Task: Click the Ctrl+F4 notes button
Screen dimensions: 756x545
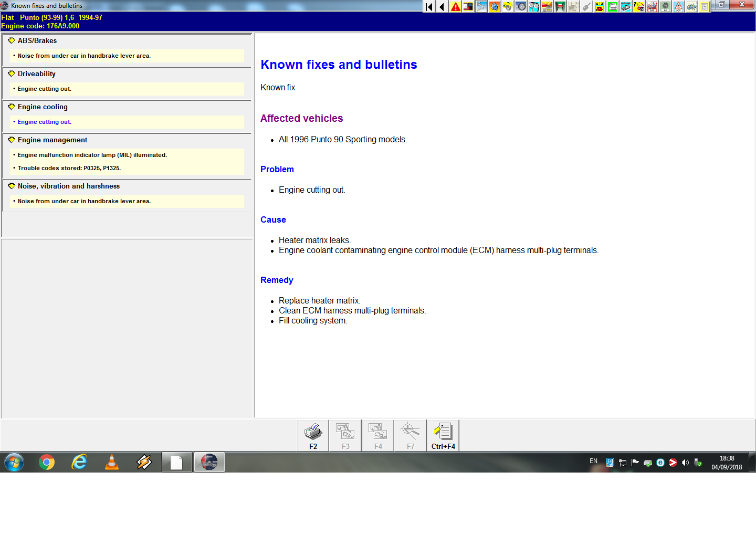Action: pos(443,435)
